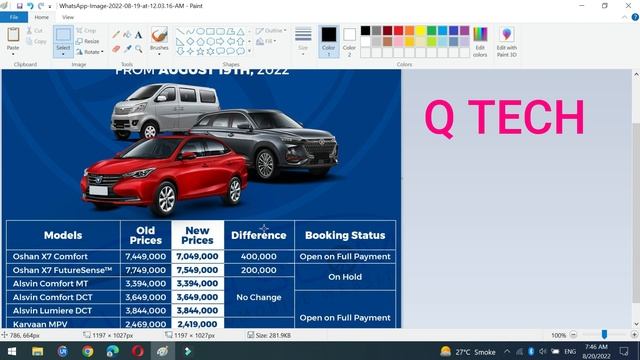Click the weather widget showing 27°C Smoke

pyautogui.click(x=467, y=351)
